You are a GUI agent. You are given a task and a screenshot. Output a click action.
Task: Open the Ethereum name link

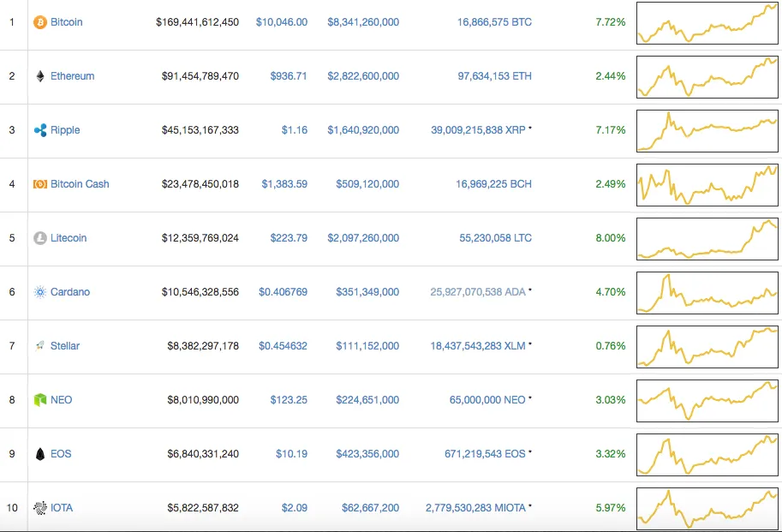(72, 75)
